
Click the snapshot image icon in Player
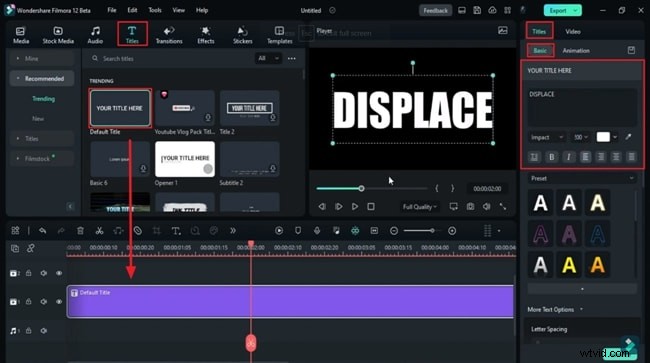pyautogui.click(x=502, y=30)
